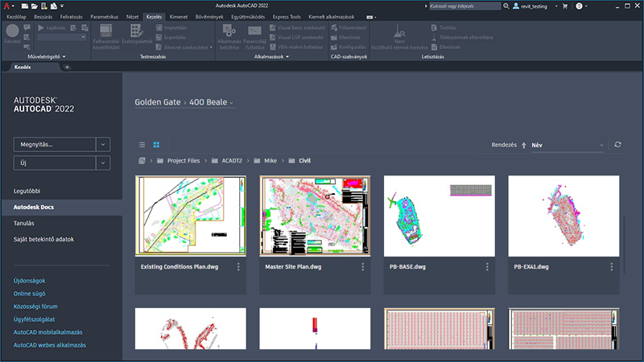
Task: Click the shopping cart icon
Action: click(x=565, y=6)
